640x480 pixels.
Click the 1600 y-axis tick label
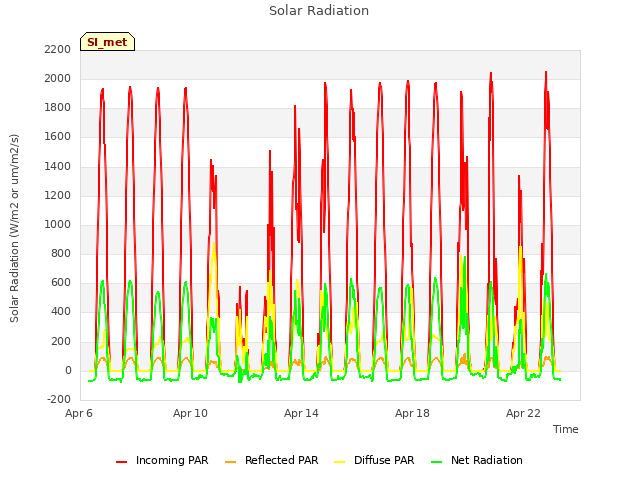[58, 136]
